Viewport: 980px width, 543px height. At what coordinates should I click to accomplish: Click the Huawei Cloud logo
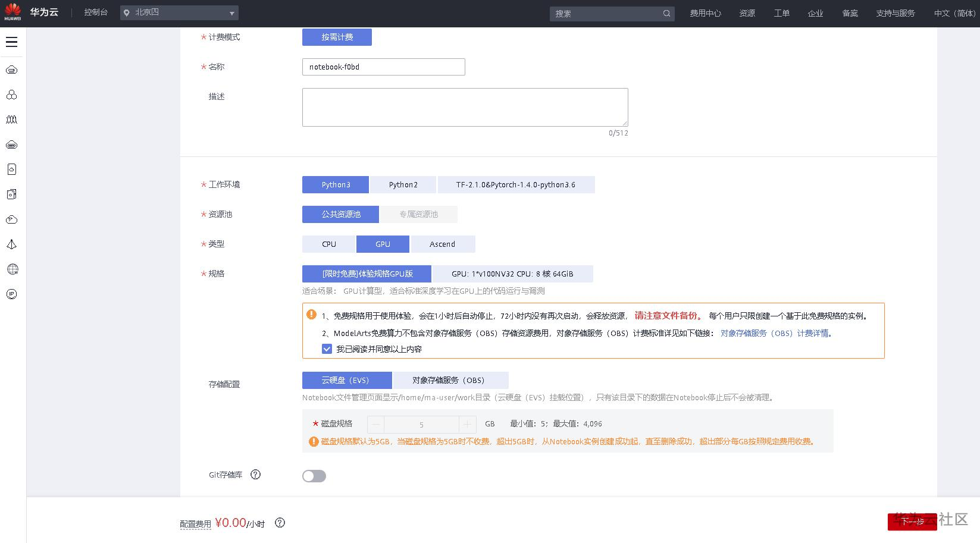12,12
